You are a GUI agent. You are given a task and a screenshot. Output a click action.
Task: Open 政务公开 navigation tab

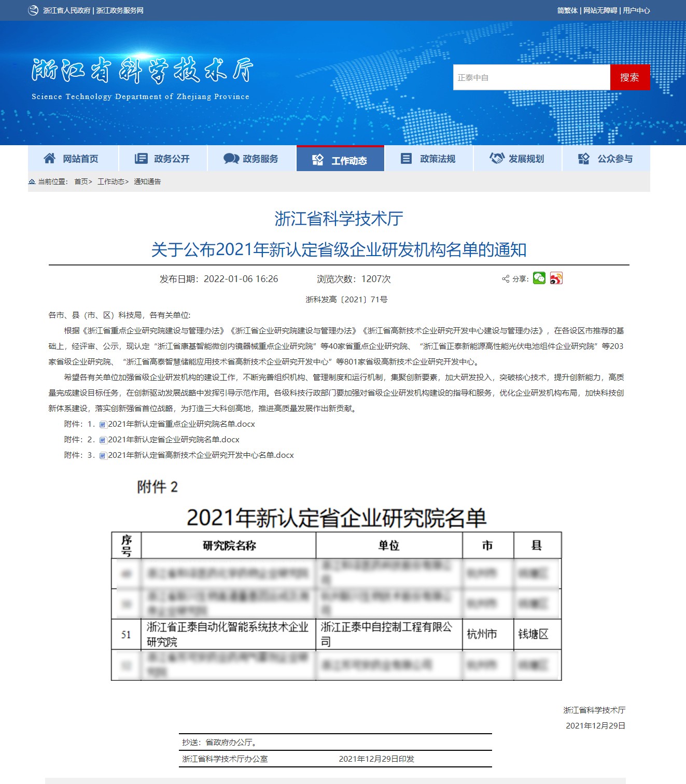(x=163, y=159)
